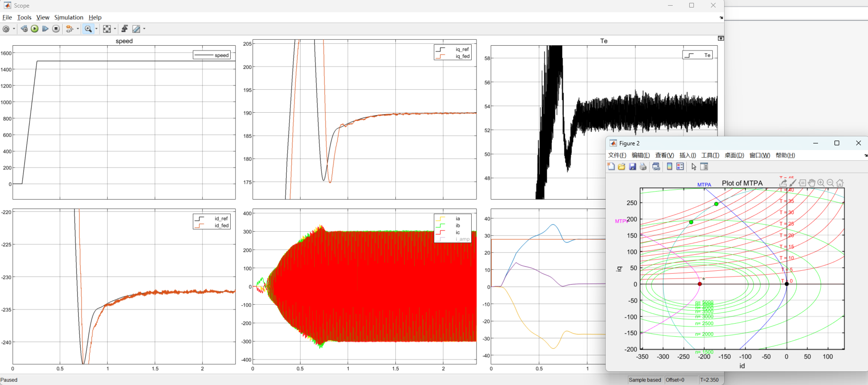Image resolution: width=868 pixels, height=385 pixels.
Task: Expand the Scale Axes dropdown arrow
Action: (x=115, y=29)
